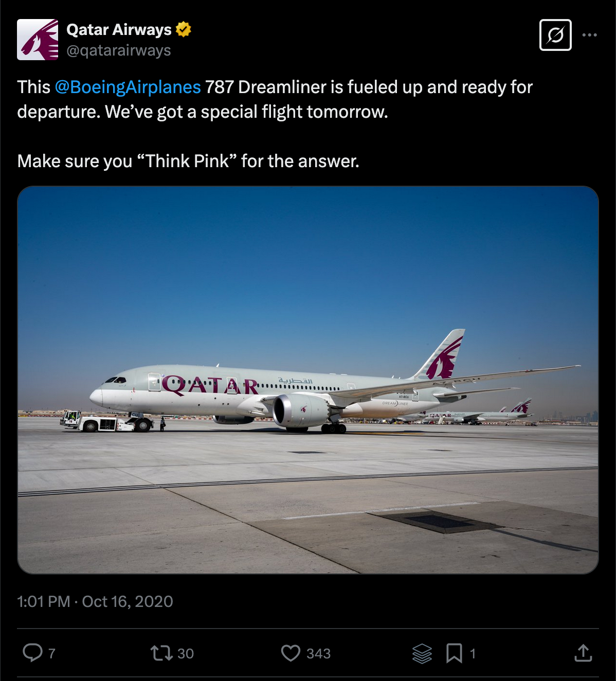Click the Qatar Airways display name

click(119, 30)
